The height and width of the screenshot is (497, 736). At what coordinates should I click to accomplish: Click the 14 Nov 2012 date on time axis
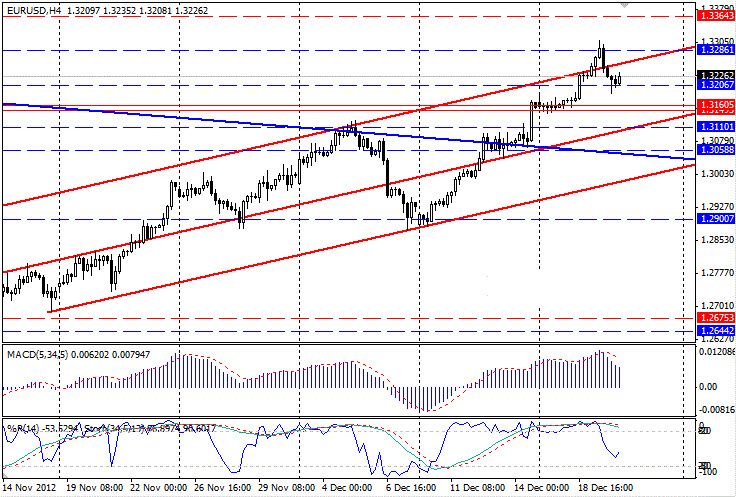pyautogui.click(x=30, y=489)
